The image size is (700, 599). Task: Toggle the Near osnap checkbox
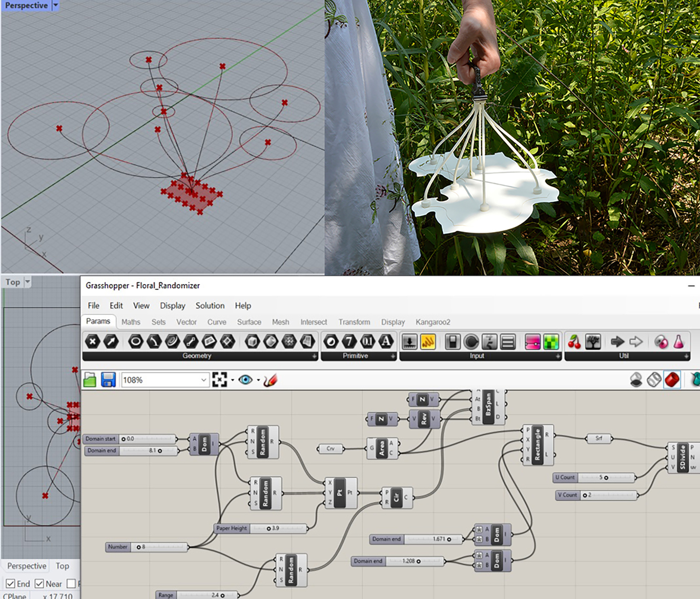click(x=39, y=584)
